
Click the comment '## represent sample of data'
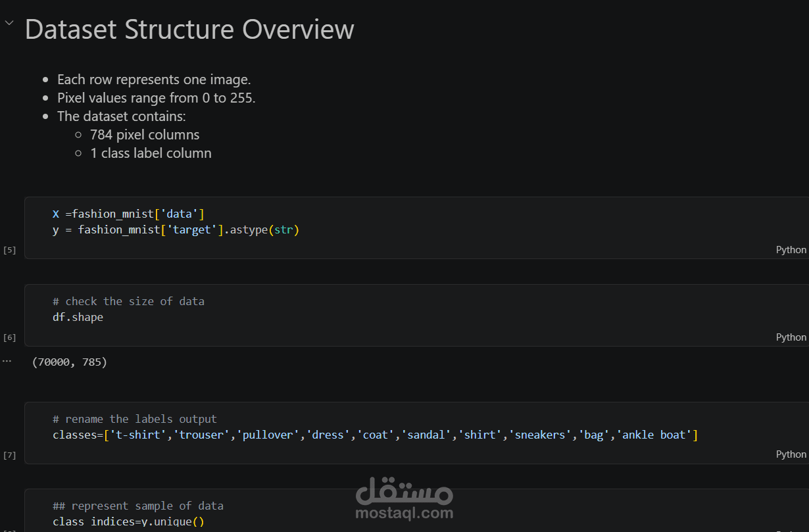[x=138, y=506]
